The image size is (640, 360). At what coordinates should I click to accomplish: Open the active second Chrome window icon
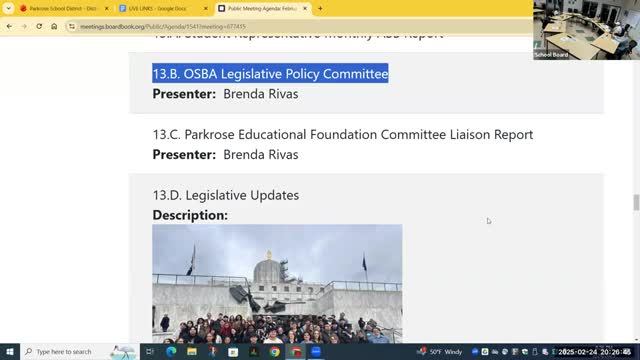295,351
